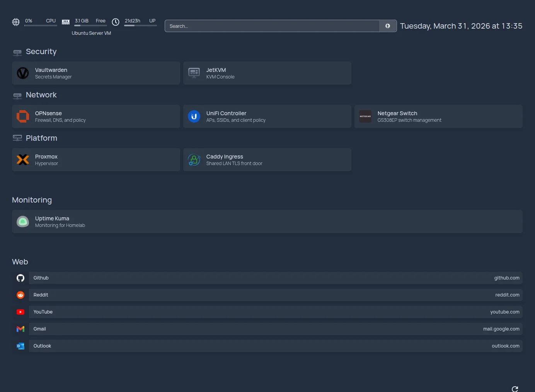Open Caddy Ingress via its icon

tap(194, 160)
